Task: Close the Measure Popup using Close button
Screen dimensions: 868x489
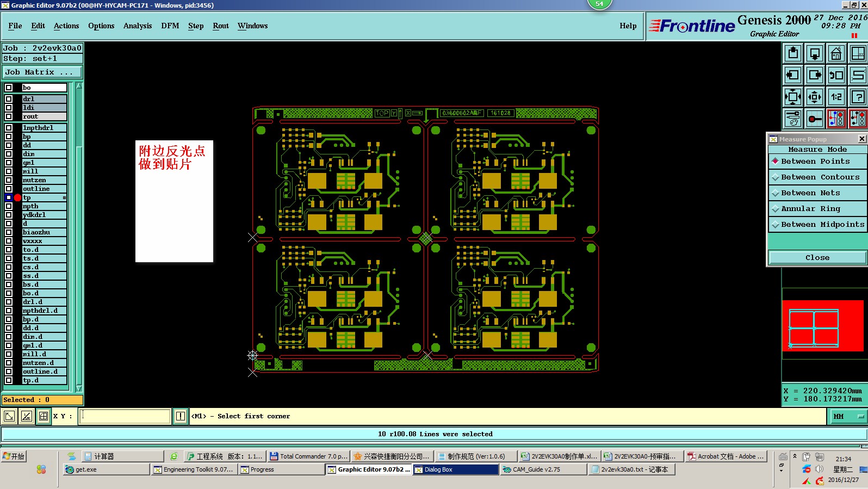Action: pos(817,257)
